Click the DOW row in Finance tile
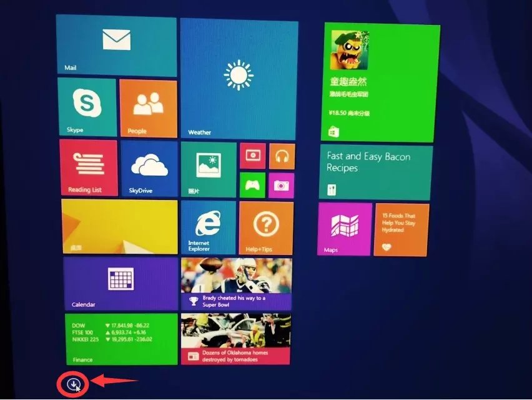This screenshot has width=532, height=400. click(111, 325)
